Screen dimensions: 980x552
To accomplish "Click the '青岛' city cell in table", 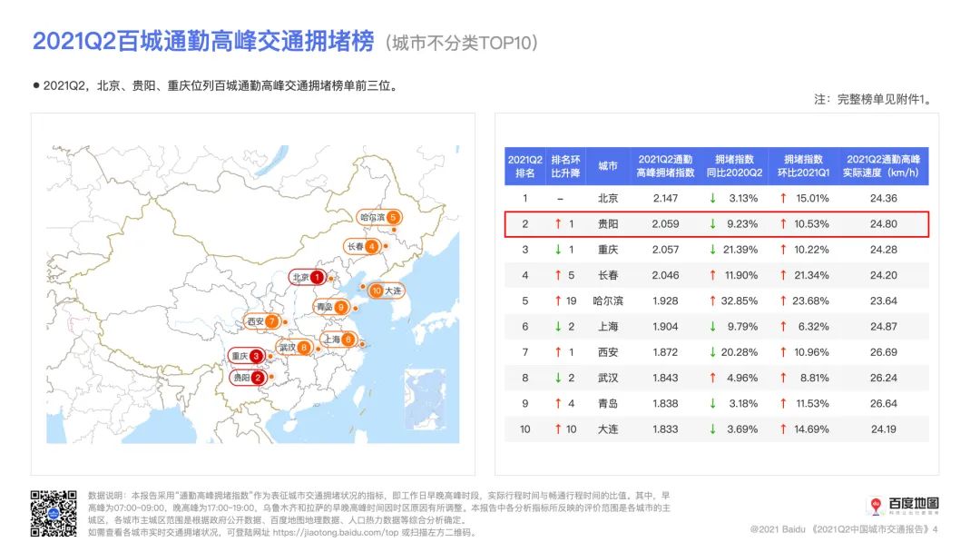I will coord(607,403).
